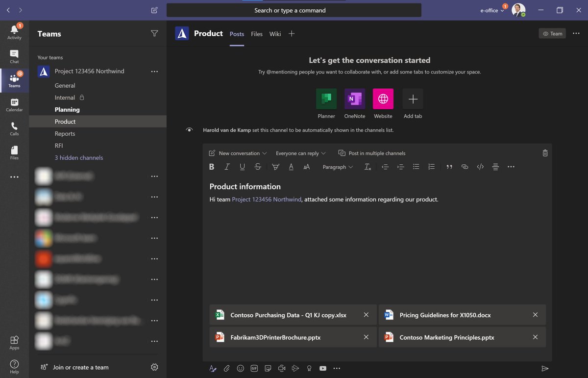Show more apps ellipsis in left rail
Viewport: 588px width, 378px height.
[14, 177]
